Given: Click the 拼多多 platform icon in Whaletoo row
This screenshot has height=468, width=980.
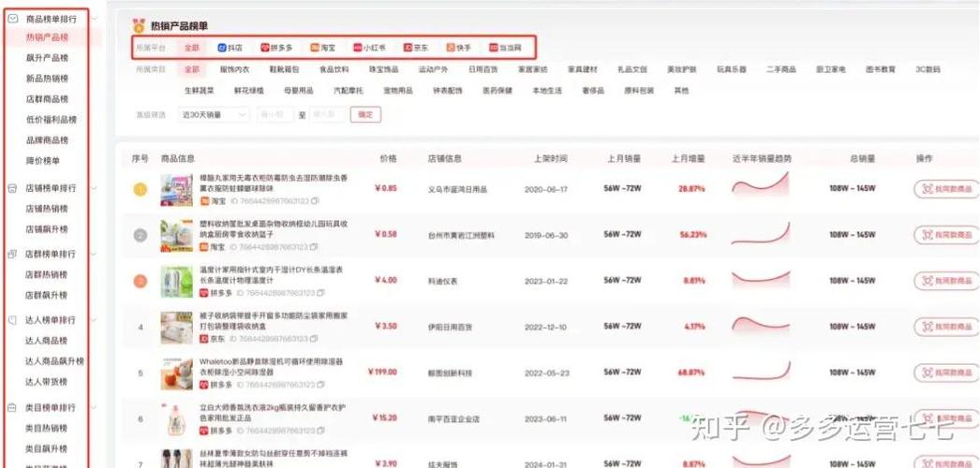Looking at the screenshot, I should point(203,385).
